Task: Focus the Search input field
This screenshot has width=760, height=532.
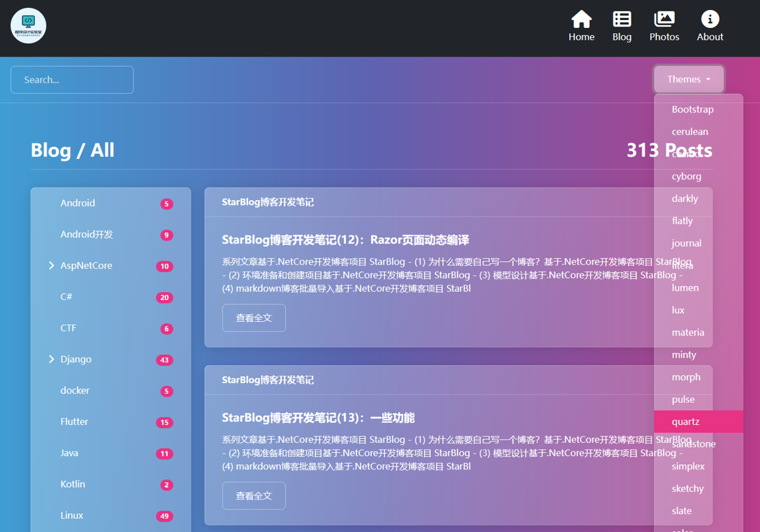Action: click(72, 80)
